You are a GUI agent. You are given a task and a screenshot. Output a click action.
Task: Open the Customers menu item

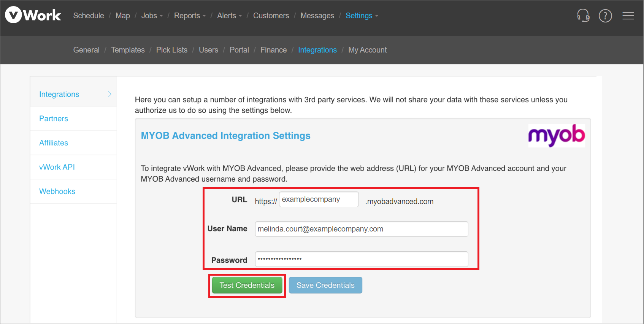(x=271, y=16)
